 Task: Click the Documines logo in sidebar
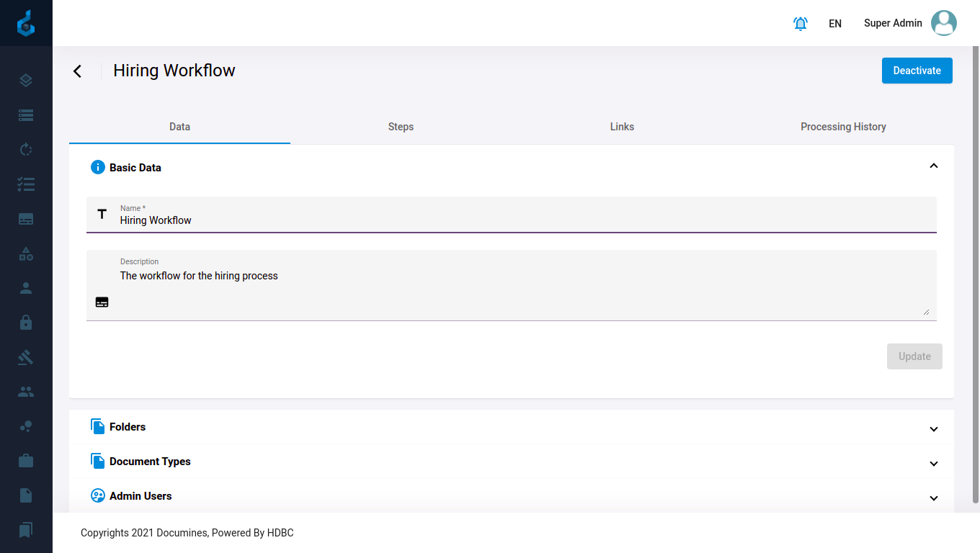coord(26,23)
